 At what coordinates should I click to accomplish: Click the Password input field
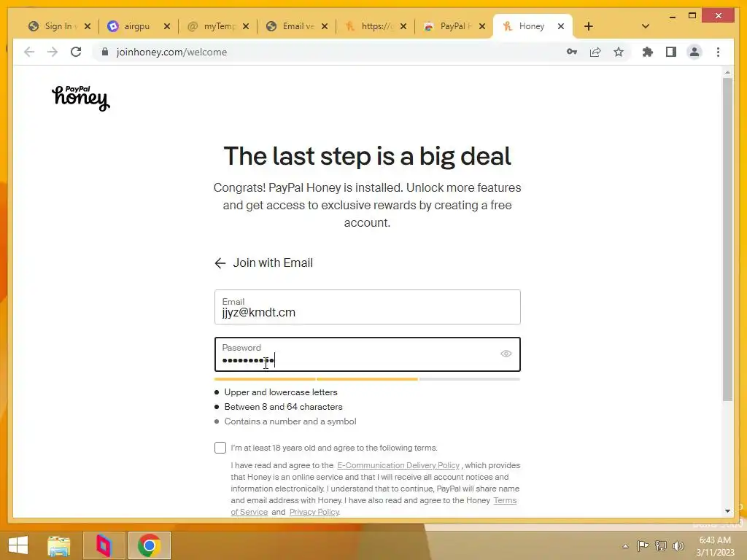pyautogui.click(x=368, y=354)
